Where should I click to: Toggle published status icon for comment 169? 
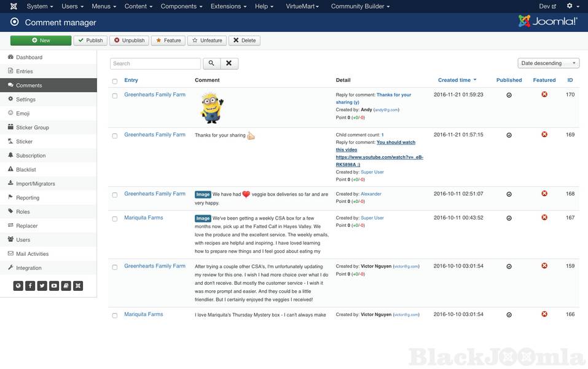tap(509, 135)
